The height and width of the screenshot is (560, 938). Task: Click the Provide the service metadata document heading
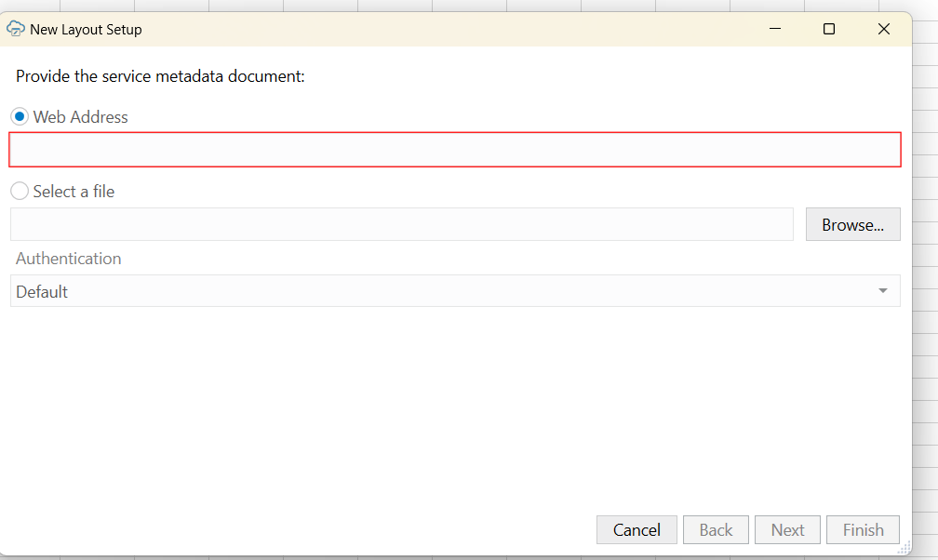(x=160, y=76)
